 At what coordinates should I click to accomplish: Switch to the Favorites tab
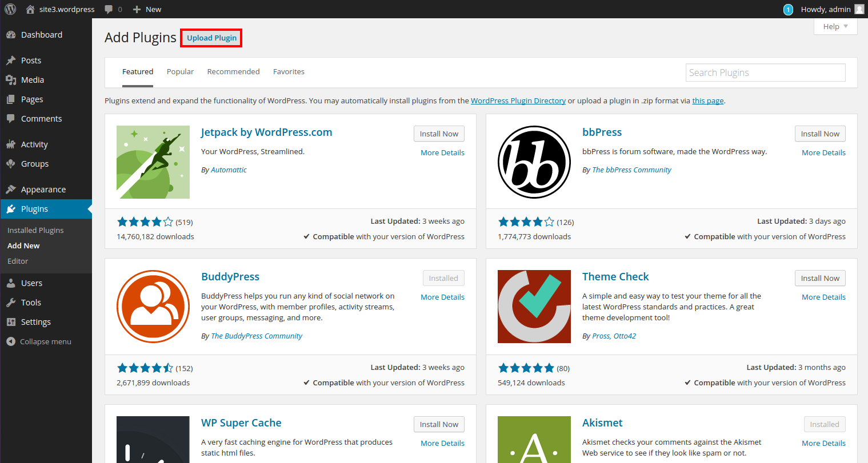click(289, 72)
